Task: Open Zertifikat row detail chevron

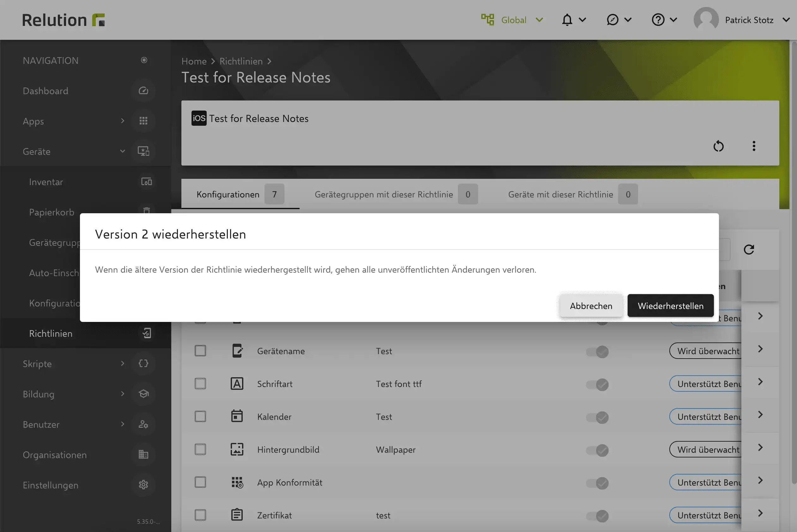Action: tap(760, 513)
